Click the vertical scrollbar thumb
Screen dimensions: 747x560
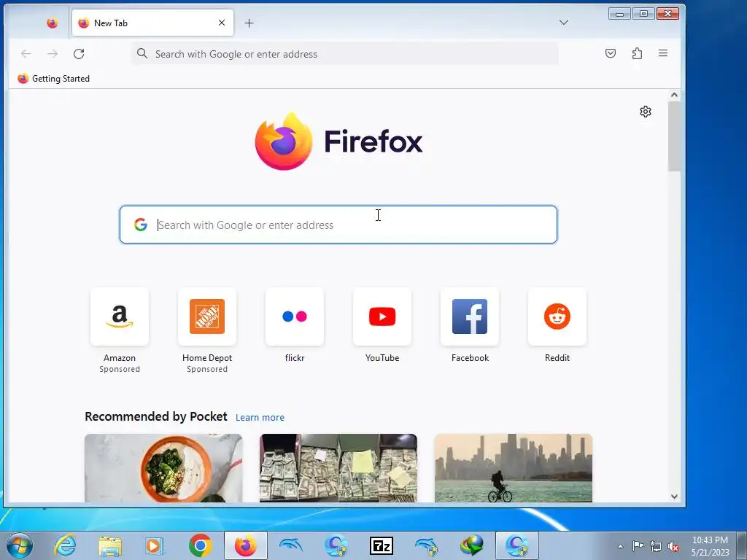click(x=674, y=136)
